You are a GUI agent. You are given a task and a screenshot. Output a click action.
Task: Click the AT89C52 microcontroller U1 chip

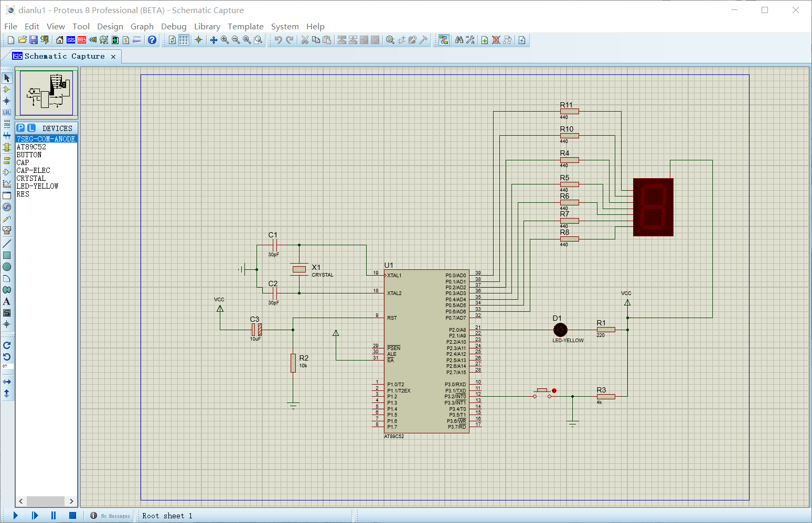coord(426,351)
